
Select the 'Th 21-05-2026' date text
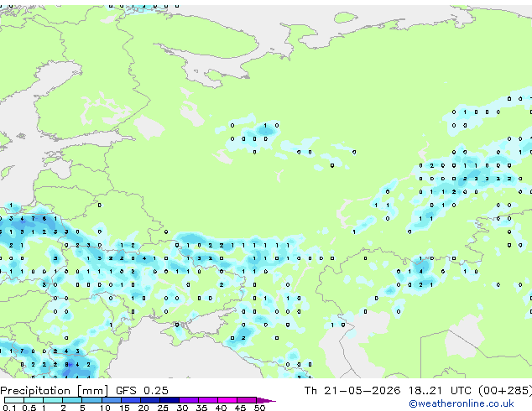click(x=352, y=391)
